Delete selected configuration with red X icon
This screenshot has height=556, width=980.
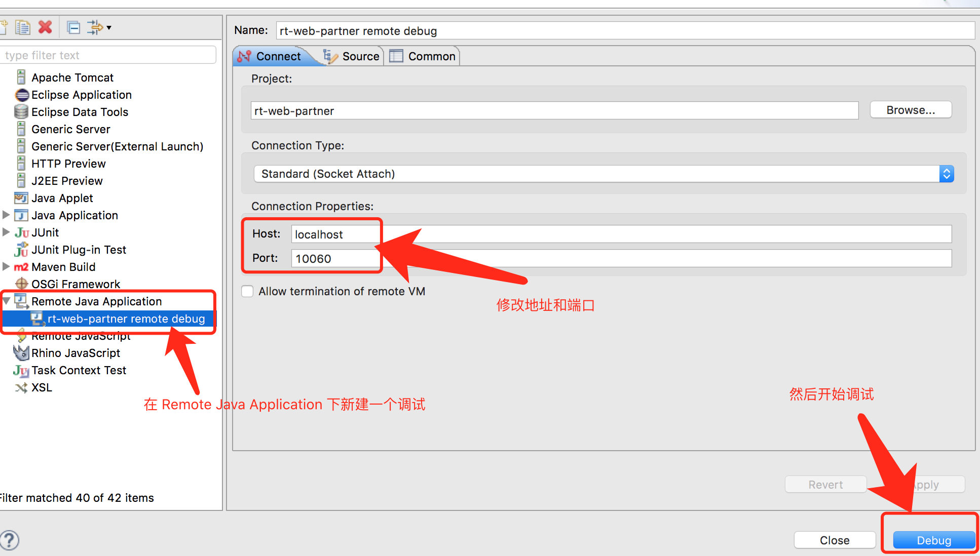point(45,27)
